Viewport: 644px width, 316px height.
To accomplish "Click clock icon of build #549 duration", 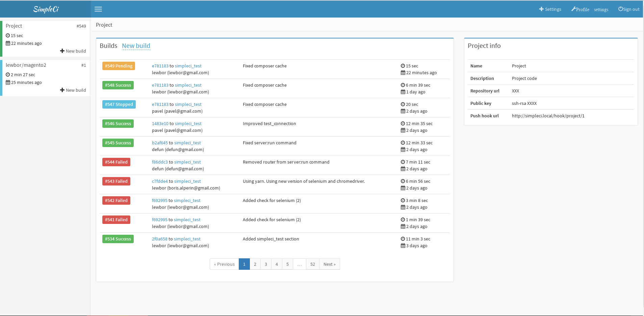I will pos(403,66).
